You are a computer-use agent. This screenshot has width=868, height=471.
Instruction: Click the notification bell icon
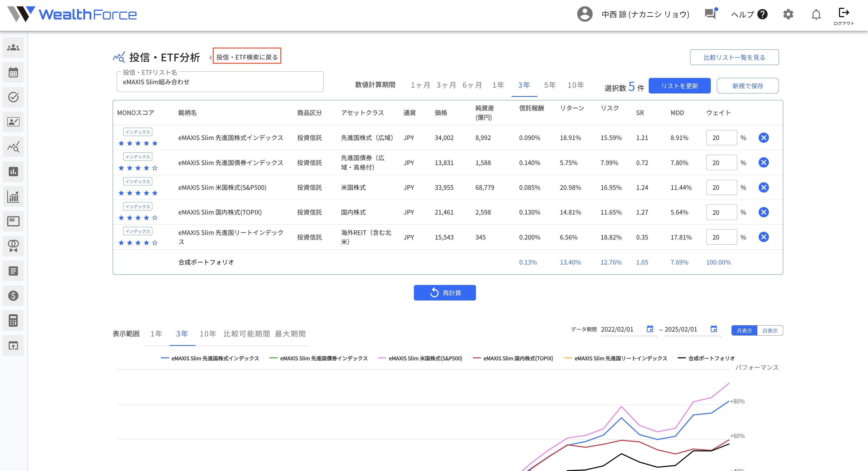(x=816, y=14)
